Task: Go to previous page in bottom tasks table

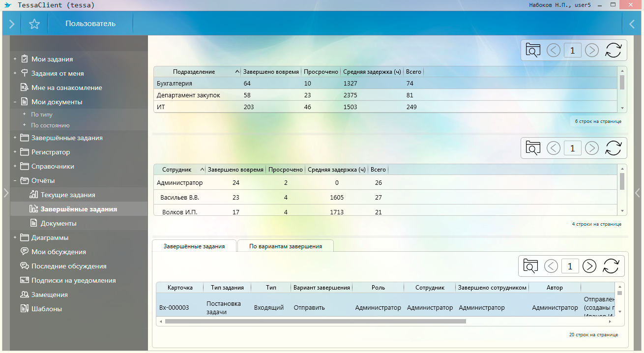Action: (551, 266)
